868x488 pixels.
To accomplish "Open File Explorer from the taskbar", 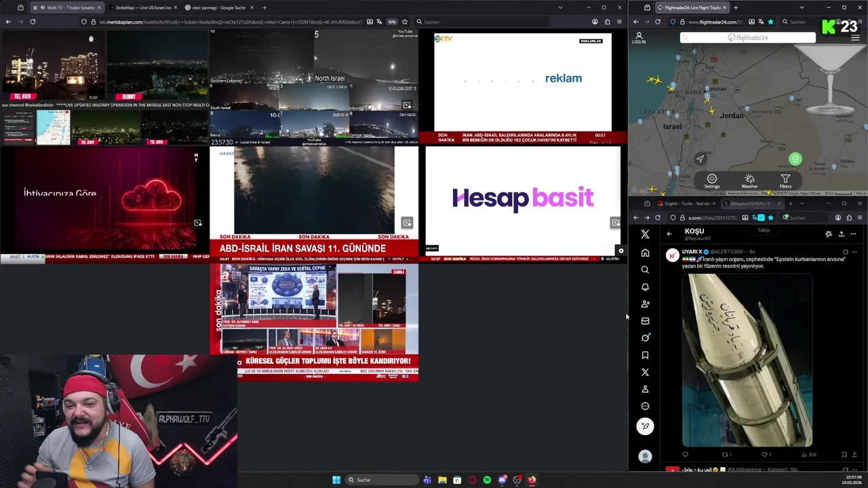I will point(442,480).
